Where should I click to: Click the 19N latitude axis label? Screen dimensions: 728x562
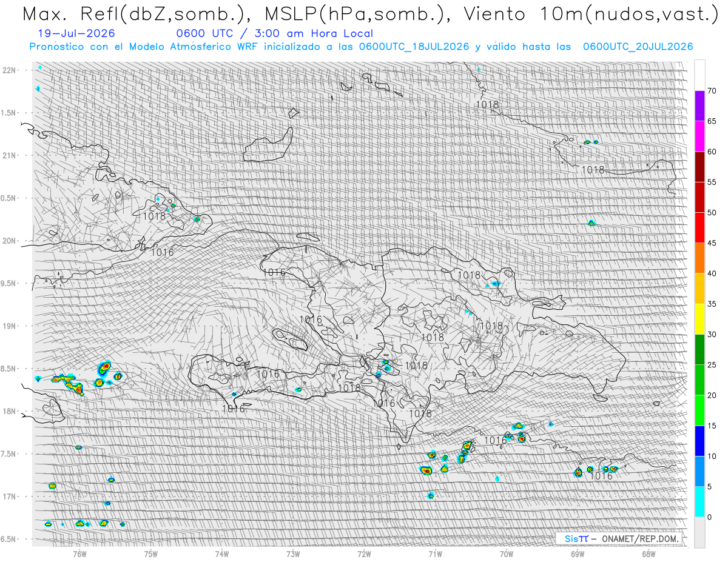pos(9,326)
